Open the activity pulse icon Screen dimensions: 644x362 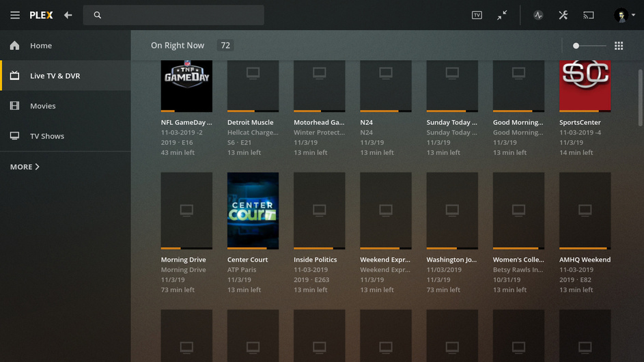point(538,15)
